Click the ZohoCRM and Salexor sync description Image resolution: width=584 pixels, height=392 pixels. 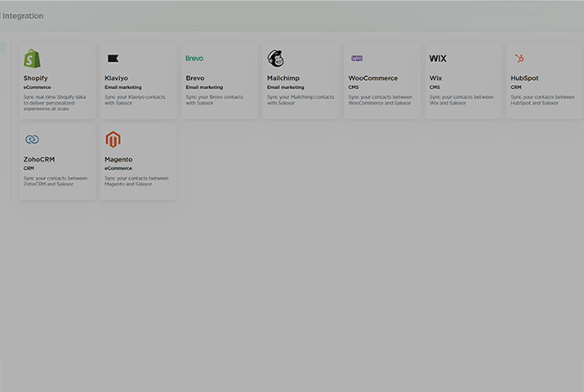click(56, 181)
